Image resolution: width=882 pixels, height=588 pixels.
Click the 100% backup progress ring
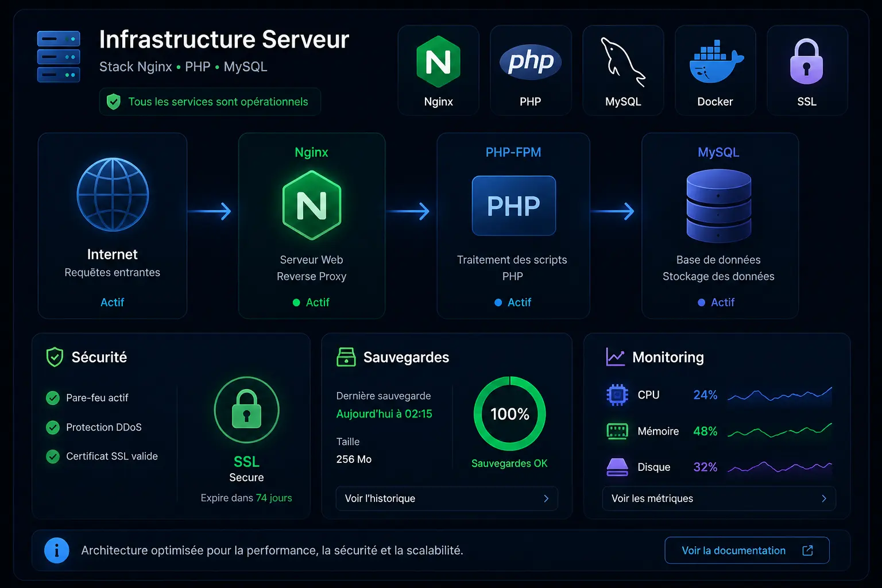(x=510, y=413)
